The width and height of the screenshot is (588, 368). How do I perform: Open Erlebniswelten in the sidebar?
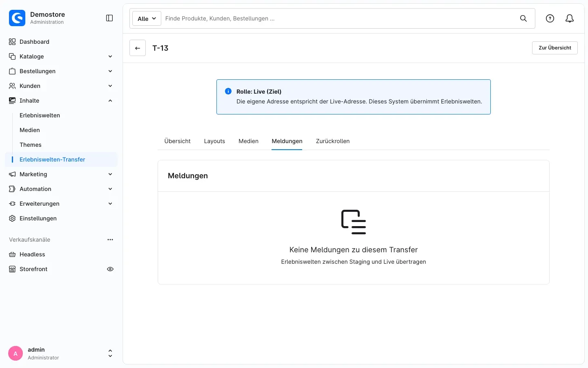point(40,115)
